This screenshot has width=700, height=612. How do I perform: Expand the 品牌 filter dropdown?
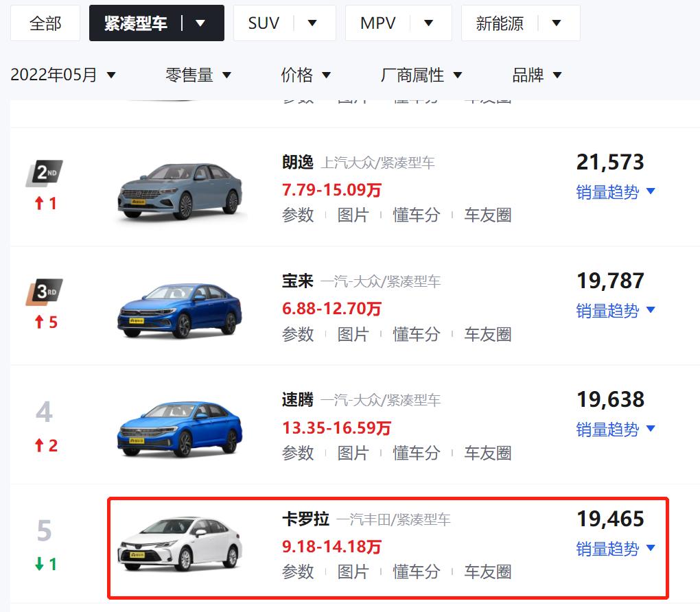537,75
